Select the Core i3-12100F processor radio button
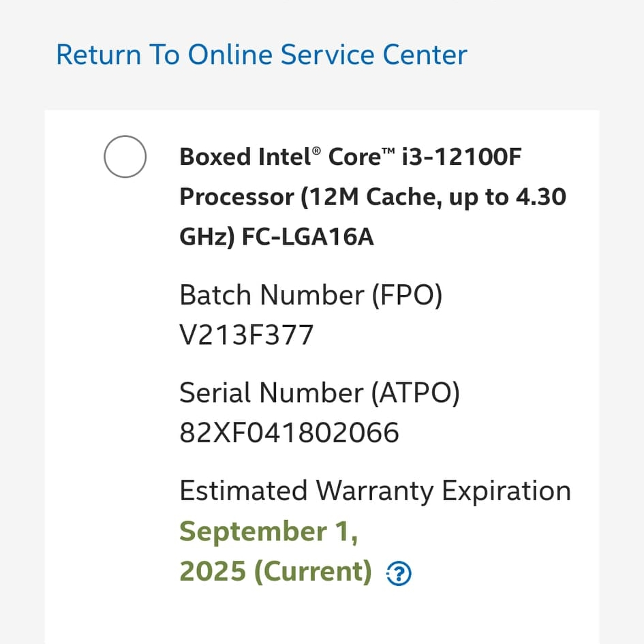The width and height of the screenshot is (644, 644). tap(125, 157)
